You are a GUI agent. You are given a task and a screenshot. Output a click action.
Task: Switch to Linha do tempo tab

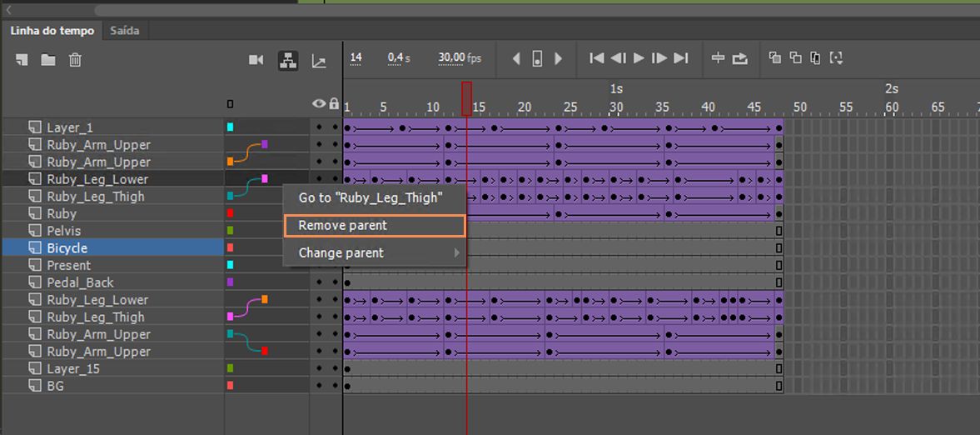click(x=52, y=31)
